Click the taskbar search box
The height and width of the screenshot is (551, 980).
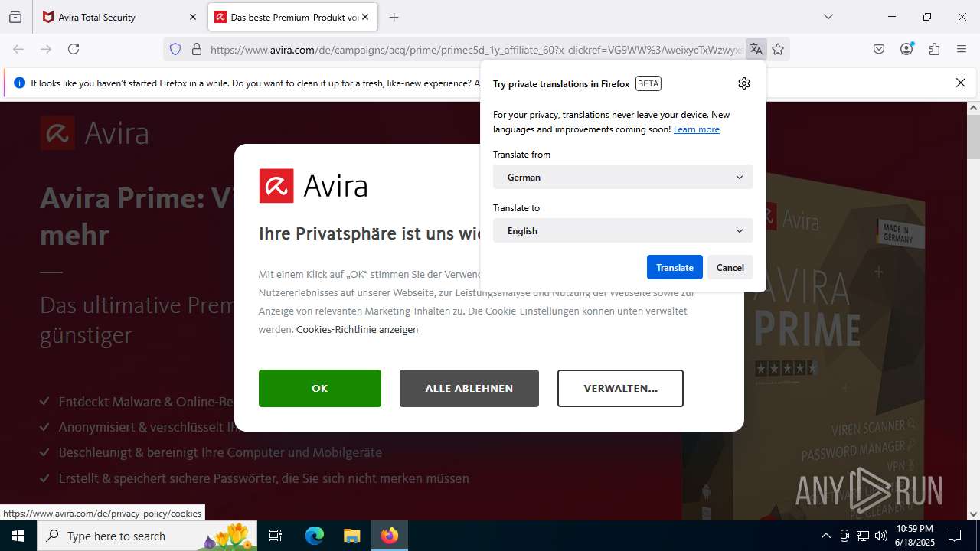click(147, 536)
